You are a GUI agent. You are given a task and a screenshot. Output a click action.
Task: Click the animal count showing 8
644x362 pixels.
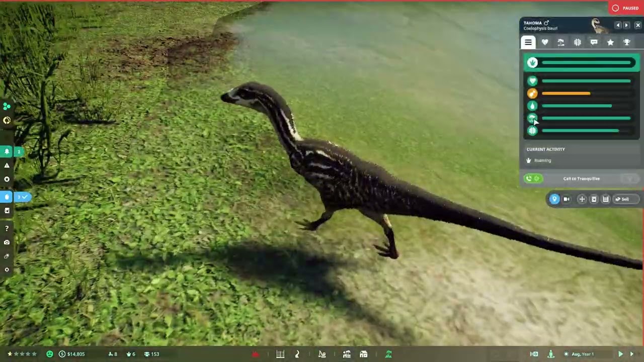pyautogui.click(x=113, y=354)
